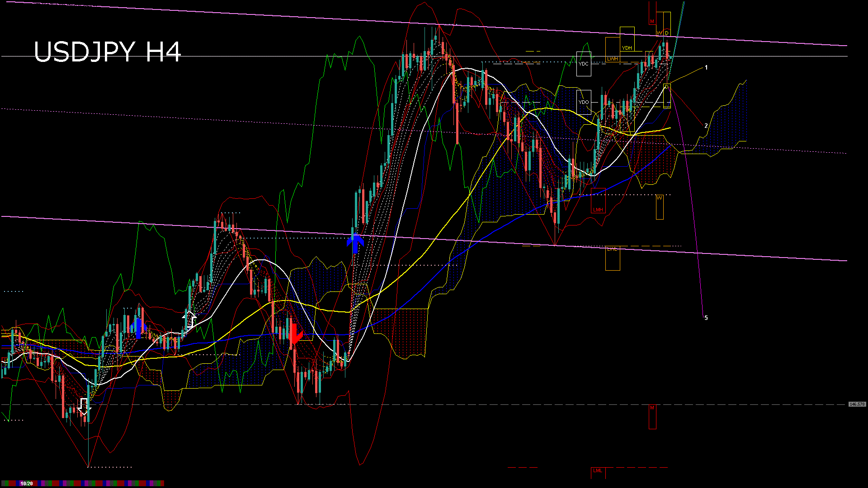Select the white hollow up arrow marker

click(x=190, y=319)
